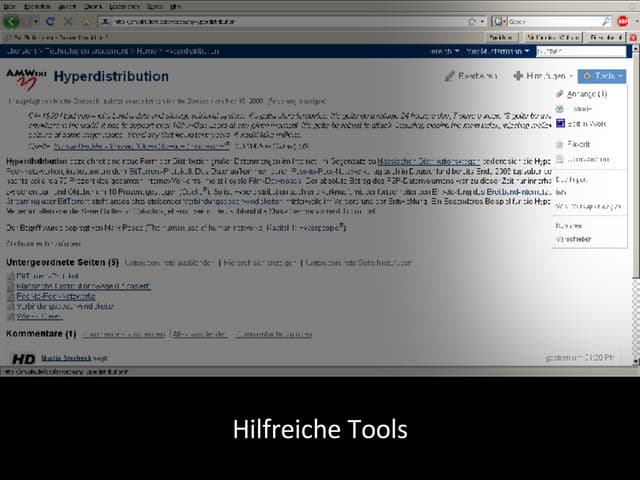Click the red Adblock Plus icon
Image resolution: width=640 pixels, height=480 pixels.
[623, 21]
